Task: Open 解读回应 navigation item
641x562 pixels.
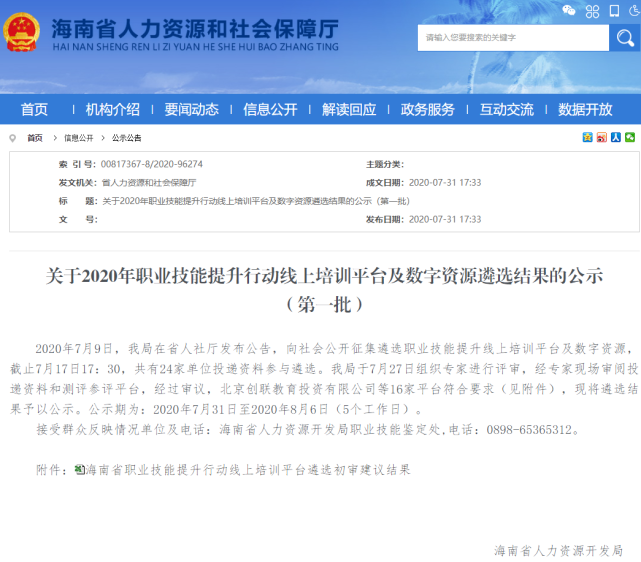Action: tap(349, 110)
